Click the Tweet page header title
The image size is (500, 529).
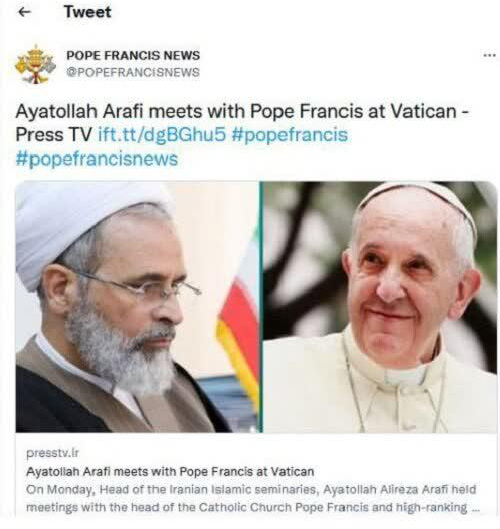coord(87,12)
